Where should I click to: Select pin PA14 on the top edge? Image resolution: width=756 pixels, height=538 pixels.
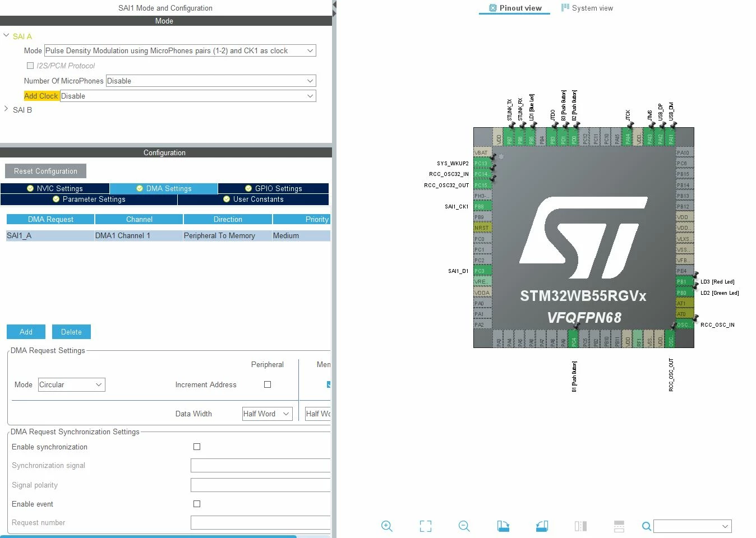628,137
